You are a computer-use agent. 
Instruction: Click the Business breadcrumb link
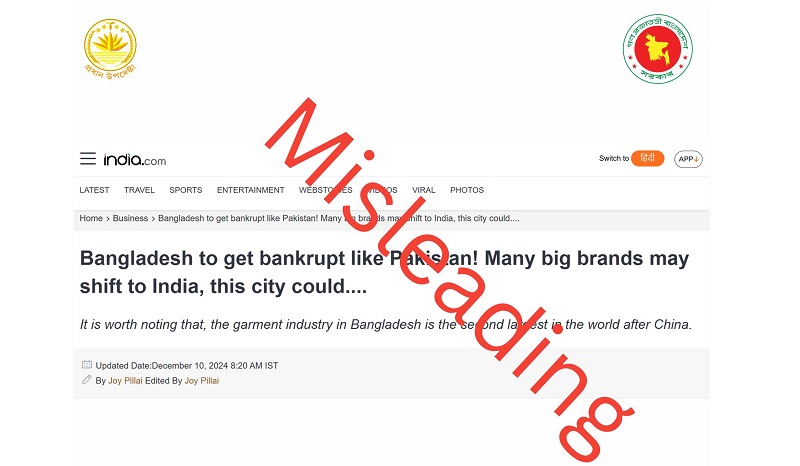point(130,218)
